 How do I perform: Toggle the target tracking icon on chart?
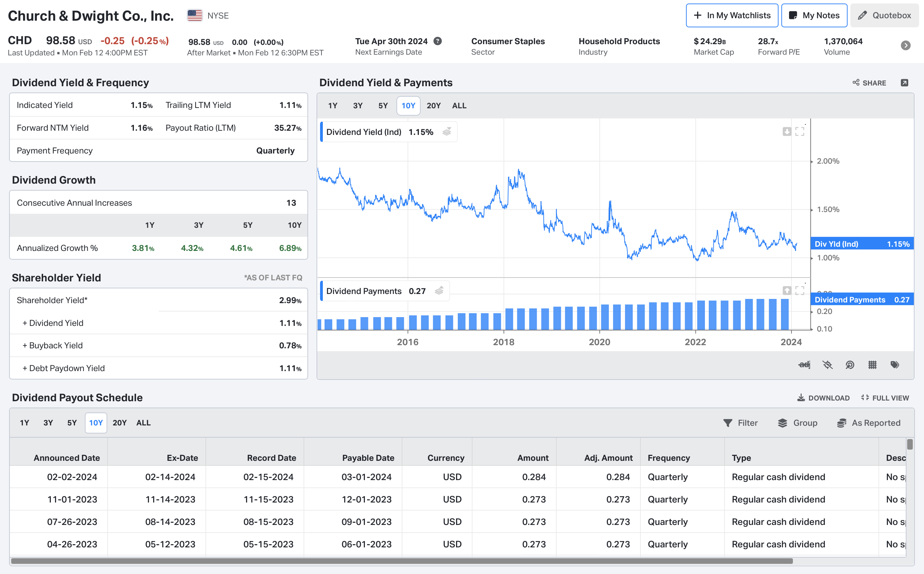[x=850, y=365]
